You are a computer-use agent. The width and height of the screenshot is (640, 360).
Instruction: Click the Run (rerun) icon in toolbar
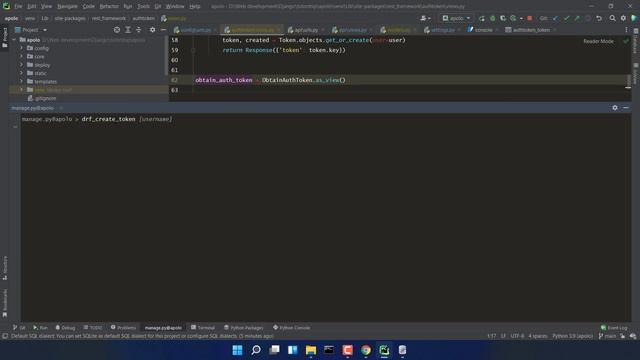[482, 18]
